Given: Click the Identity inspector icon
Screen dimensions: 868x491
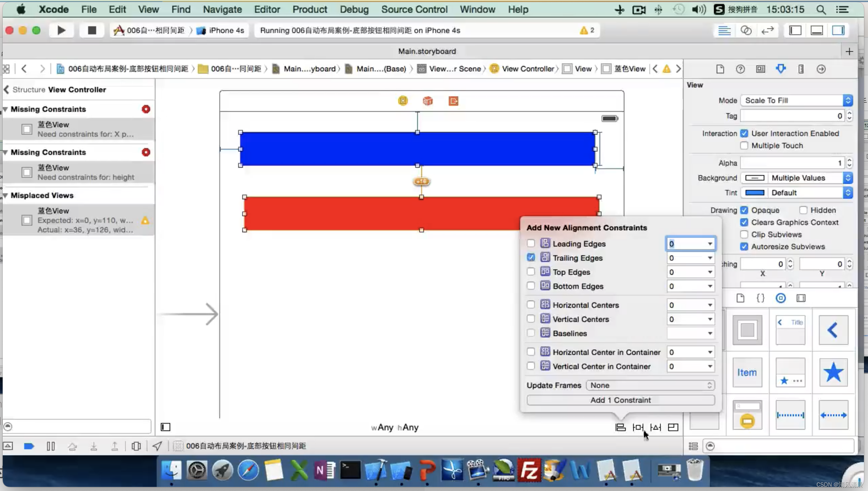Looking at the screenshot, I should coord(761,69).
